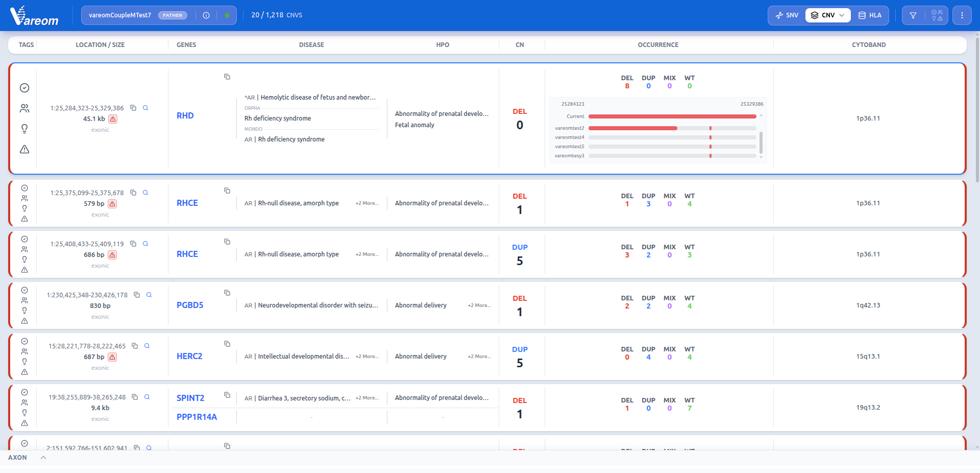Open the filter funnel button

click(913, 15)
